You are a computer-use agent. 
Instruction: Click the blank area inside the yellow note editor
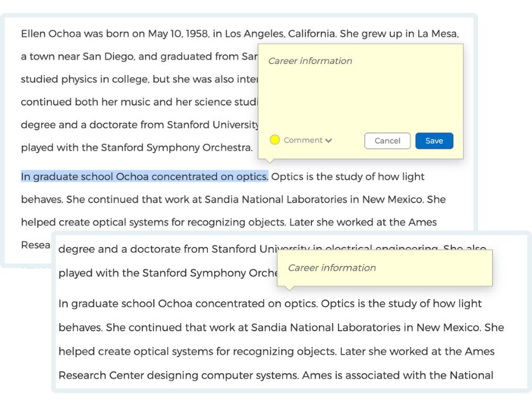360,98
